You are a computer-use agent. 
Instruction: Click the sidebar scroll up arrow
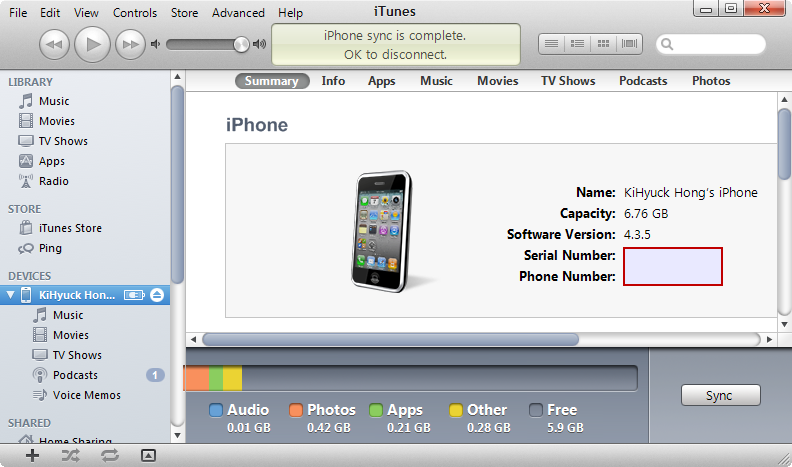pyautogui.click(x=177, y=77)
